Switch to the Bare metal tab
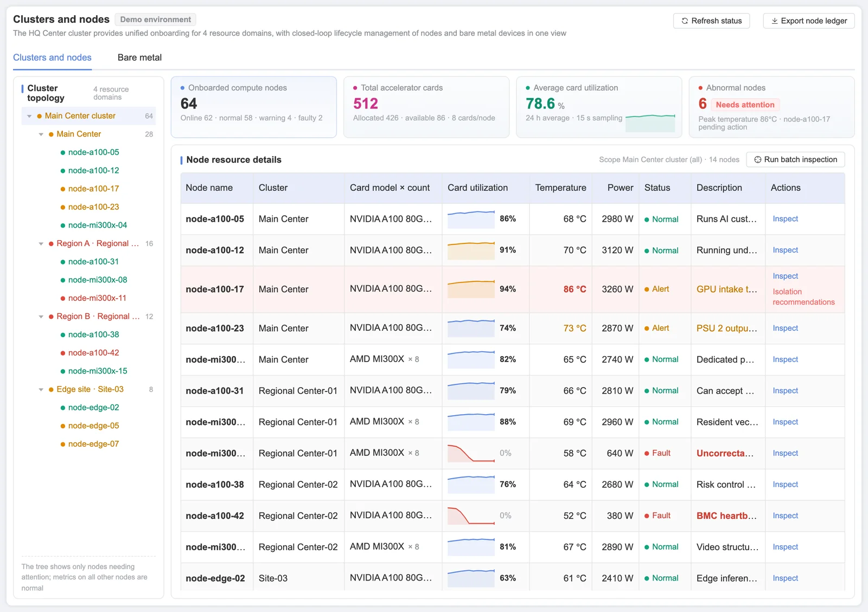868x612 pixels. pyautogui.click(x=139, y=57)
